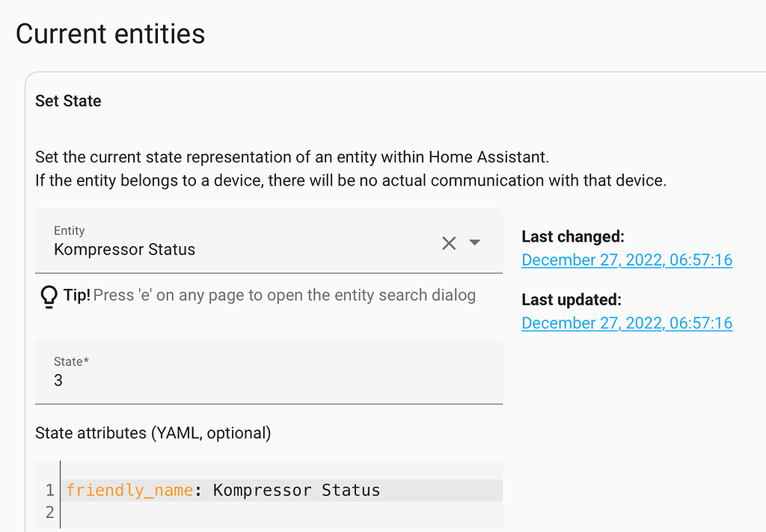This screenshot has width=766, height=532.
Task: Click the Current entities heading
Action: click(110, 34)
